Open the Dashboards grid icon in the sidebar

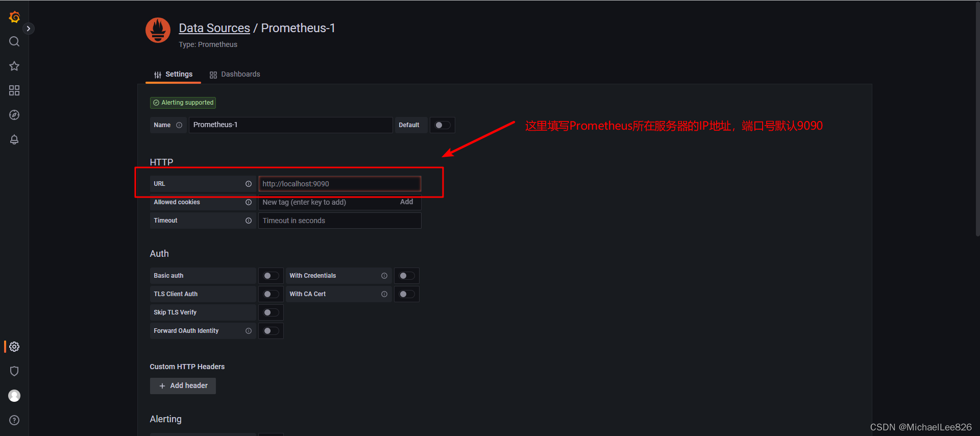(14, 90)
